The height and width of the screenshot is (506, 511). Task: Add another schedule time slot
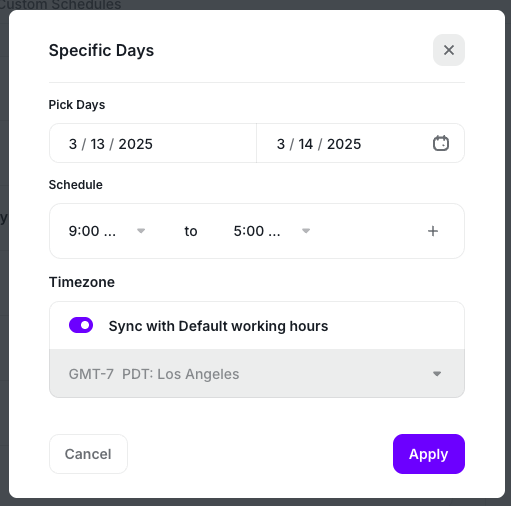pyautogui.click(x=433, y=231)
